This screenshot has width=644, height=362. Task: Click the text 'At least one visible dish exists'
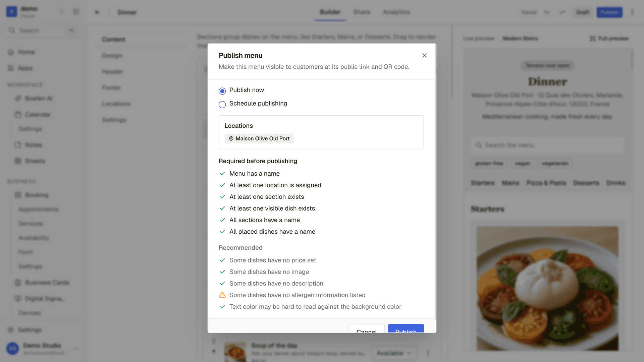point(272,208)
